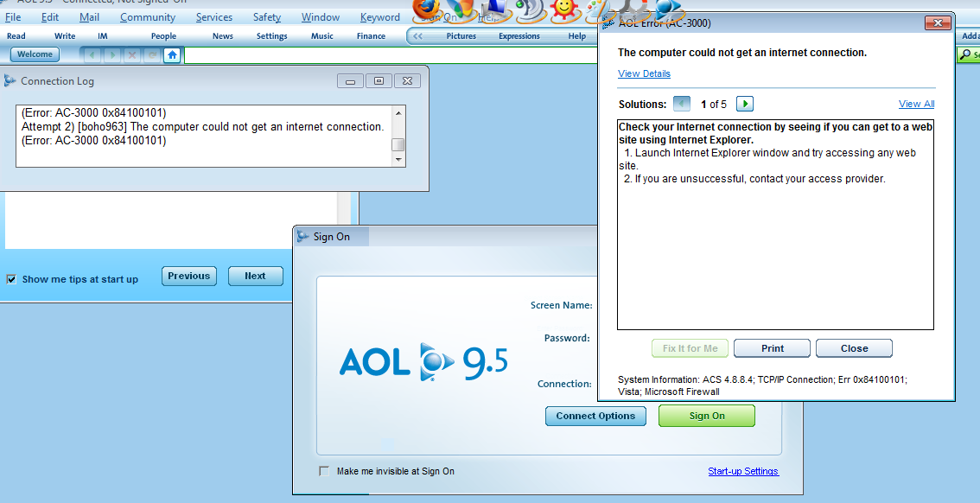Viewport: 980px width, 503px height.
Task: Click the Next tip button
Action: 255,276
